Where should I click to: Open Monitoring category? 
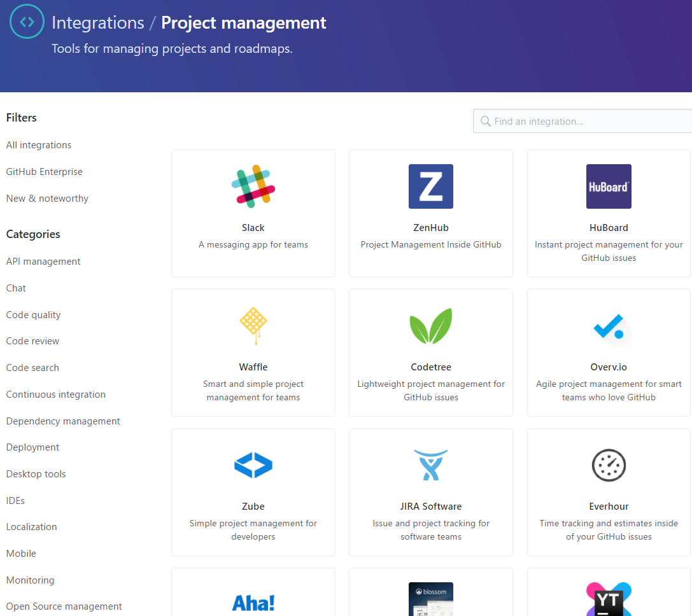[x=30, y=580]
